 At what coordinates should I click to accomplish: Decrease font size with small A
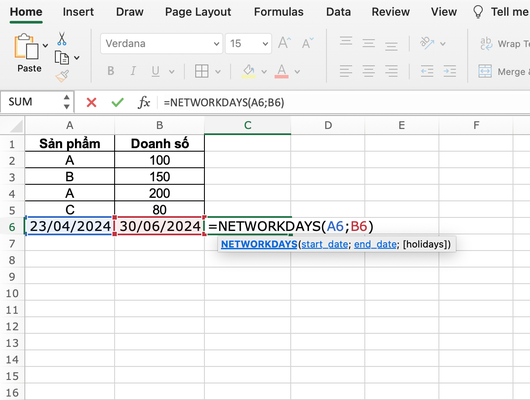307,43
